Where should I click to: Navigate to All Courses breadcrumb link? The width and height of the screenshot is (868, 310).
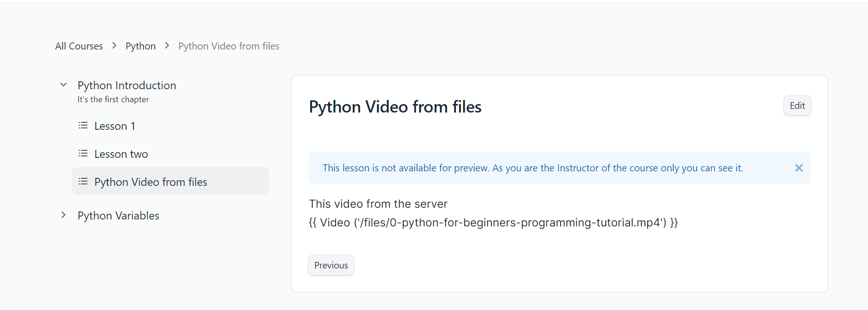click(79, 45)
